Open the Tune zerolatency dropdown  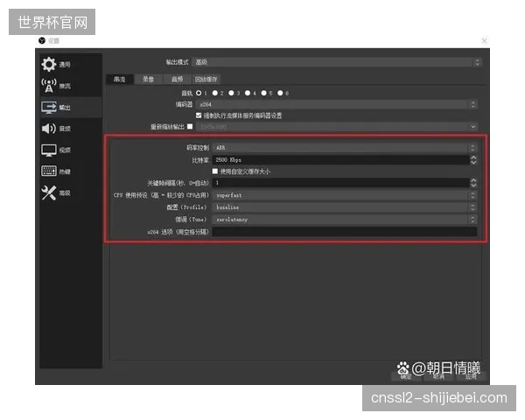tap(345, 220)
